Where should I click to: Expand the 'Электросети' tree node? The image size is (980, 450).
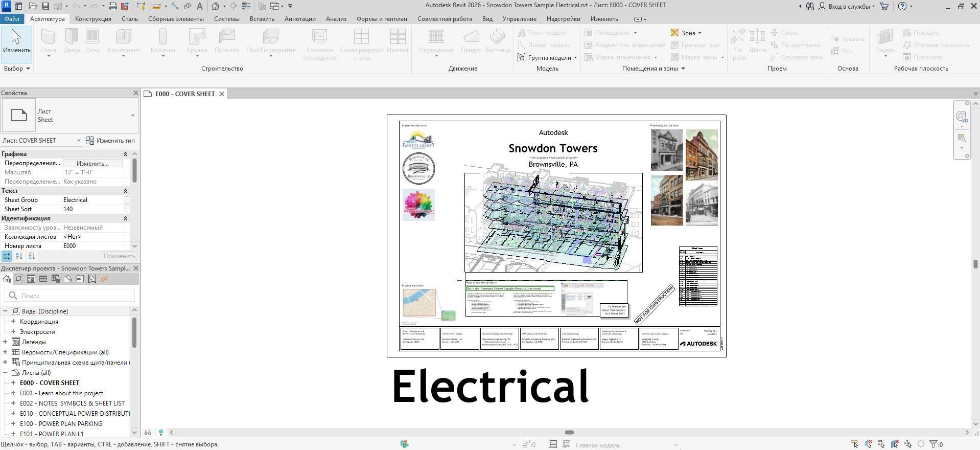click(13, 332)
